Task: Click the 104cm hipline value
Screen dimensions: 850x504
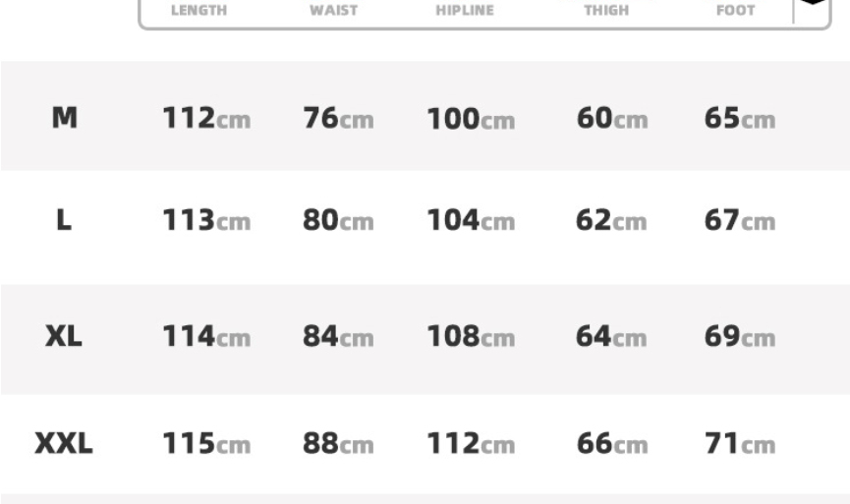Action: [471, 221]
